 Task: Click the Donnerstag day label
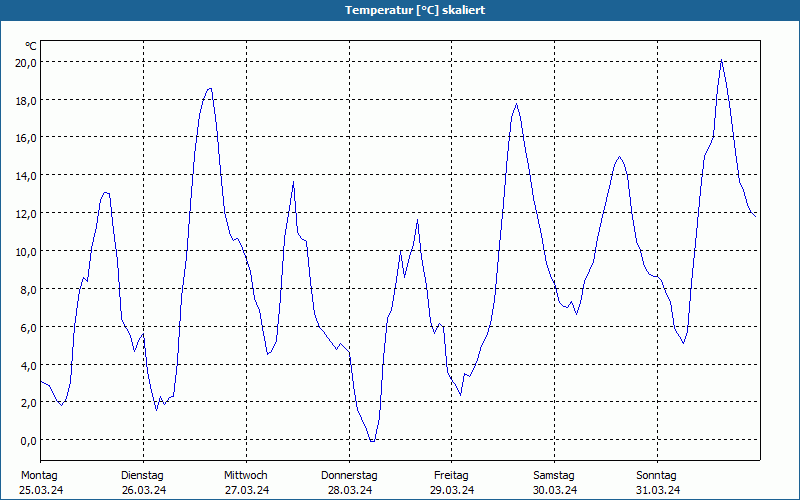pos(349,476)
